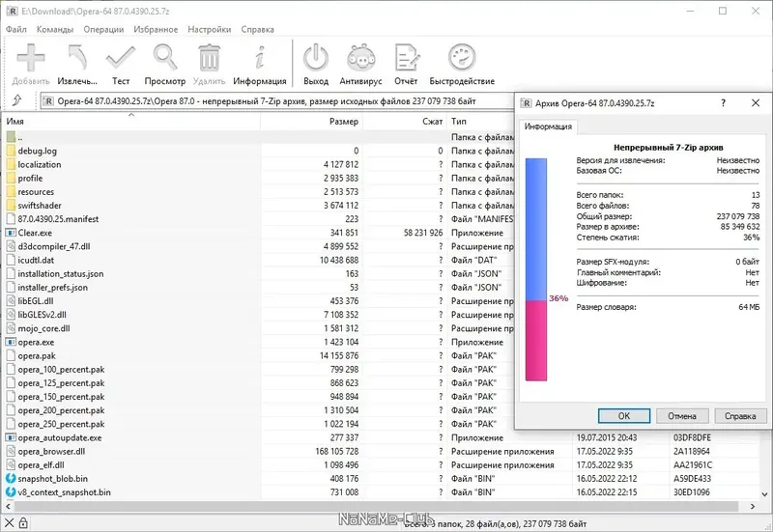Click the compression ratio bar graph
Viewport: 773px width, 532px height.
pos(536,269)
